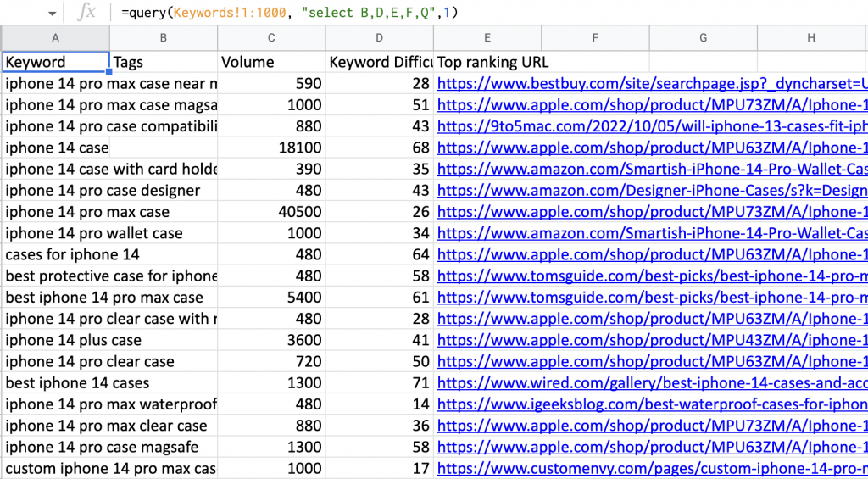Screen dimensions: 868x479
Task: Select the volume cell 590
Action: (271, 84)
